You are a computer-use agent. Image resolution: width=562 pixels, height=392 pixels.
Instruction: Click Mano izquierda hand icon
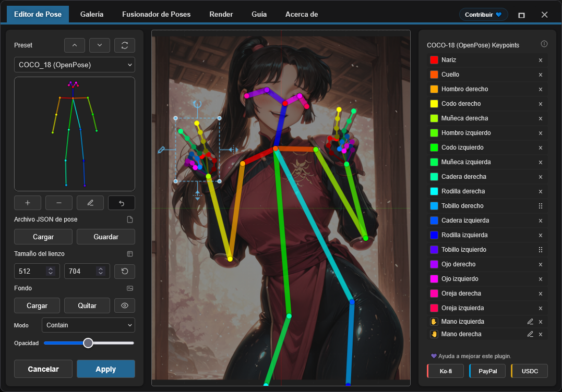[434, 322]
